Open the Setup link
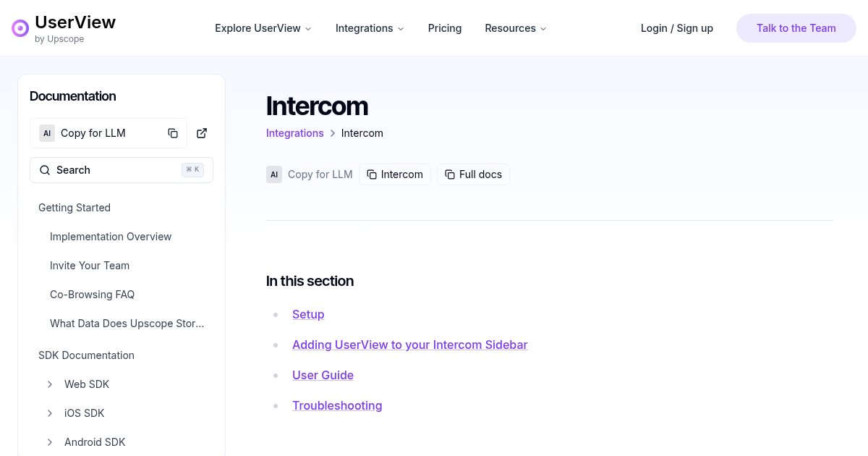This screenshot has width=868, height=456. tap(308, 314)
